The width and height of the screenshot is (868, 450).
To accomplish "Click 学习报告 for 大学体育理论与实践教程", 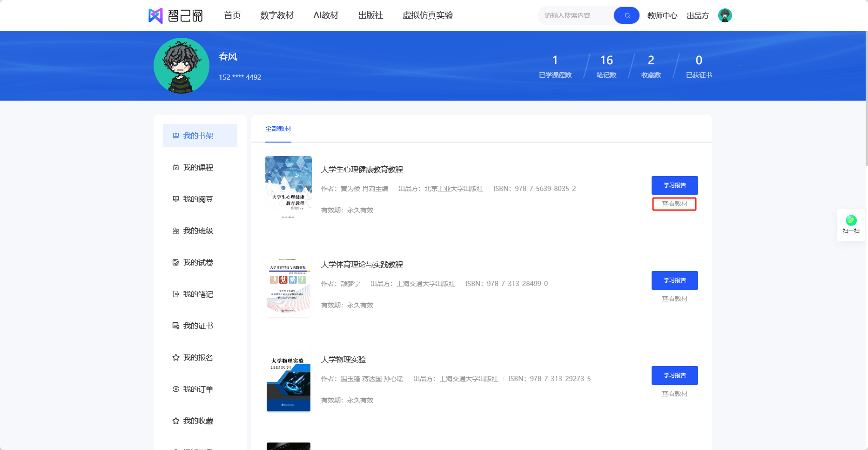I will [675, 280].
